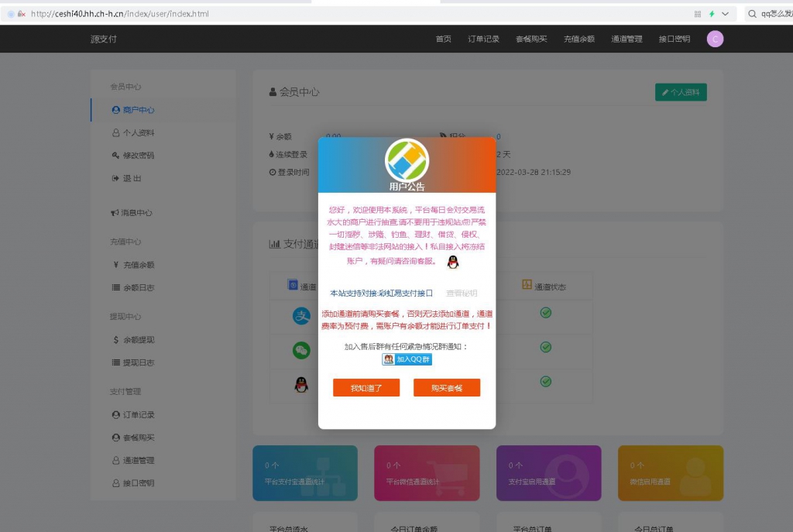Open the browser address bar chevron dropdown
The width and height of the screenshot is (793, 532).
coord(725,13)
